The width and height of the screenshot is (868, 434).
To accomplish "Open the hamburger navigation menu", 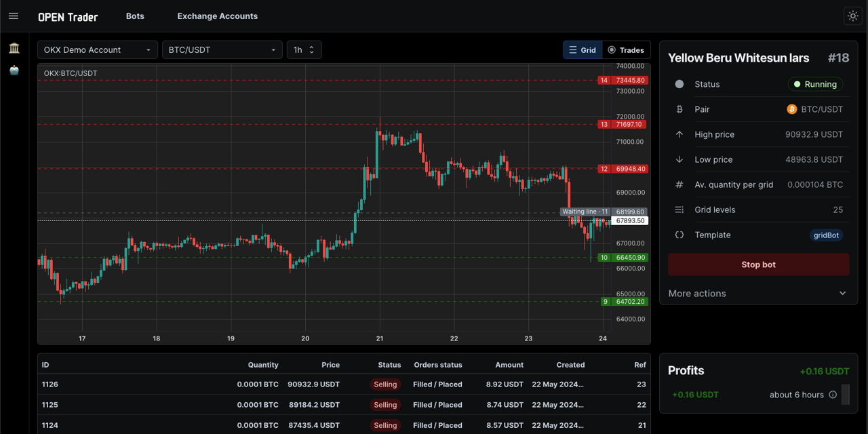I will point(14,16).
